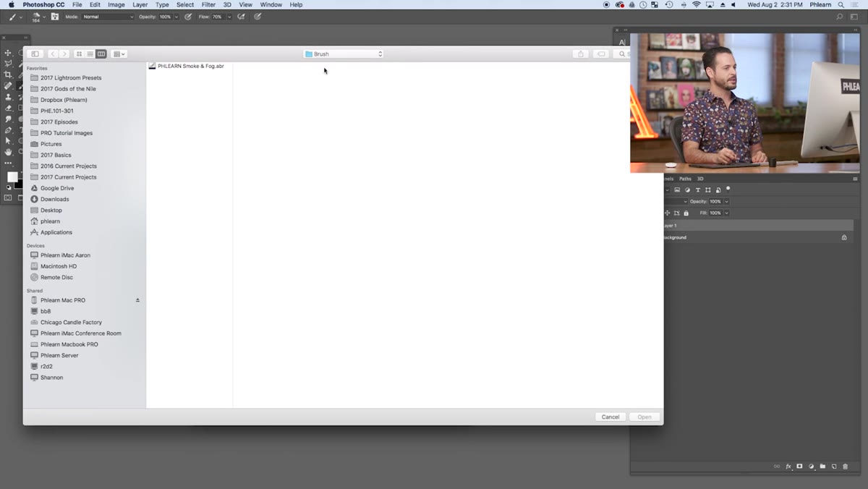Hide the file dialog sidebar
The width and height of the screenshot is (868, 489).
(35, 54)
